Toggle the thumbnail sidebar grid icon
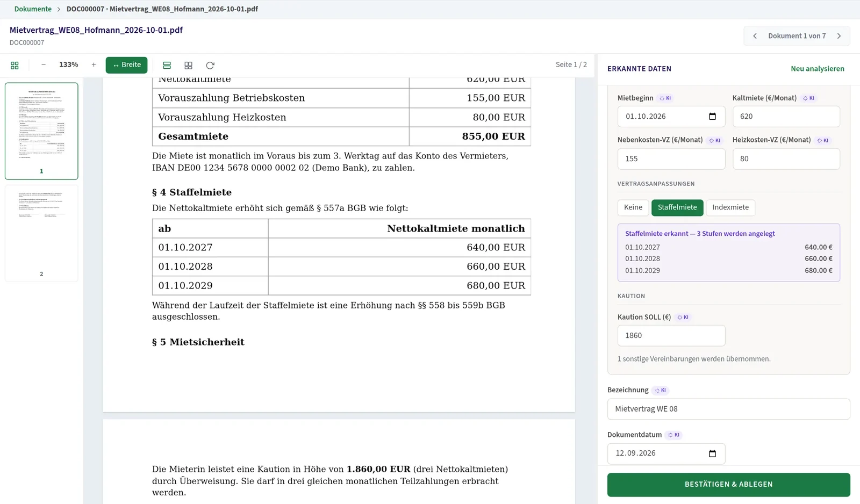860x504 pixels. (x=15, y=65)
